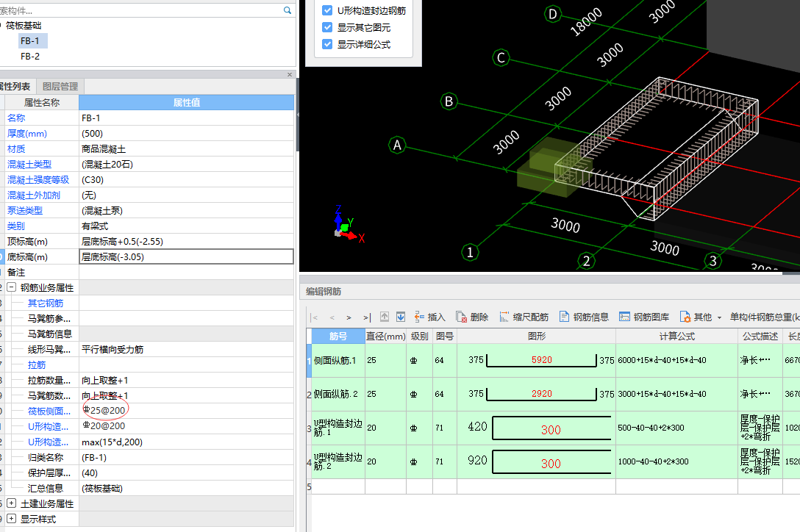Click the component search input field
This screenshot has height=532, width=800.
coord(140,10)
